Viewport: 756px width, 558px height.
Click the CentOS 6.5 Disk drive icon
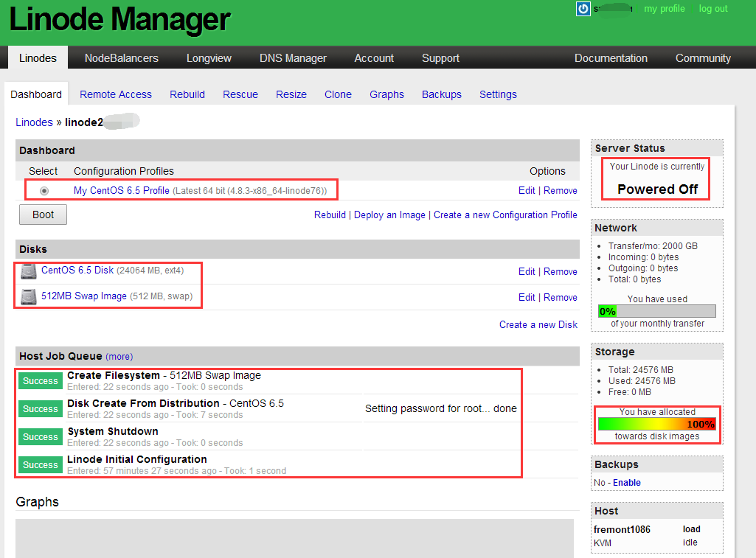coord(29,271)
